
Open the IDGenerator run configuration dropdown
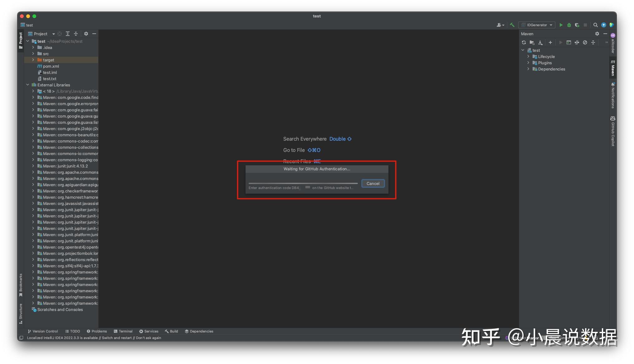tap(537, 25)
